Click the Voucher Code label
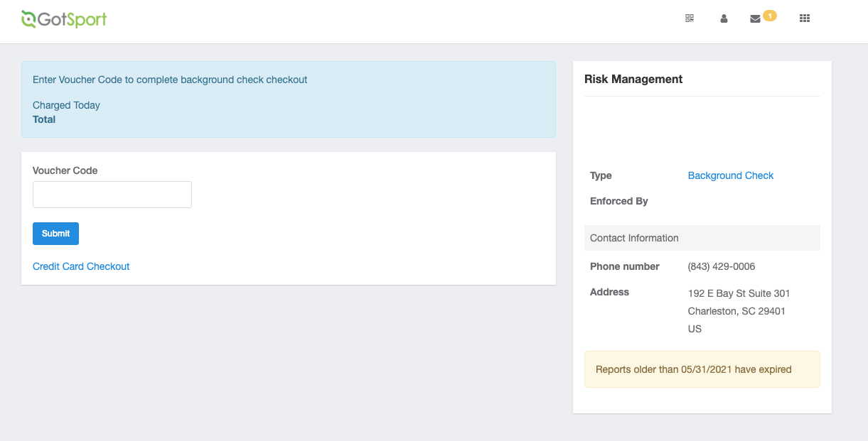The image size is (868, 441). (x=65, y=170)
